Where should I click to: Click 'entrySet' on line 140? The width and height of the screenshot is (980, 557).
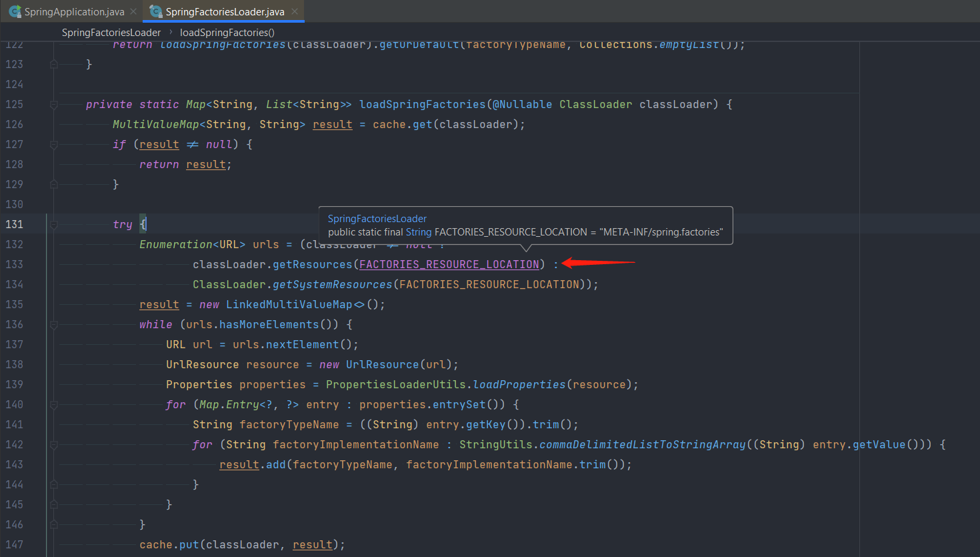[x=459, y=404]
